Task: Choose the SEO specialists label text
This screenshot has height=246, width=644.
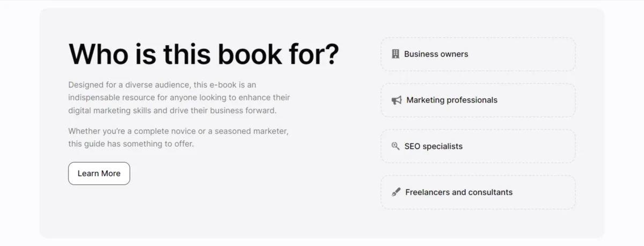Action: coord(433,146)
